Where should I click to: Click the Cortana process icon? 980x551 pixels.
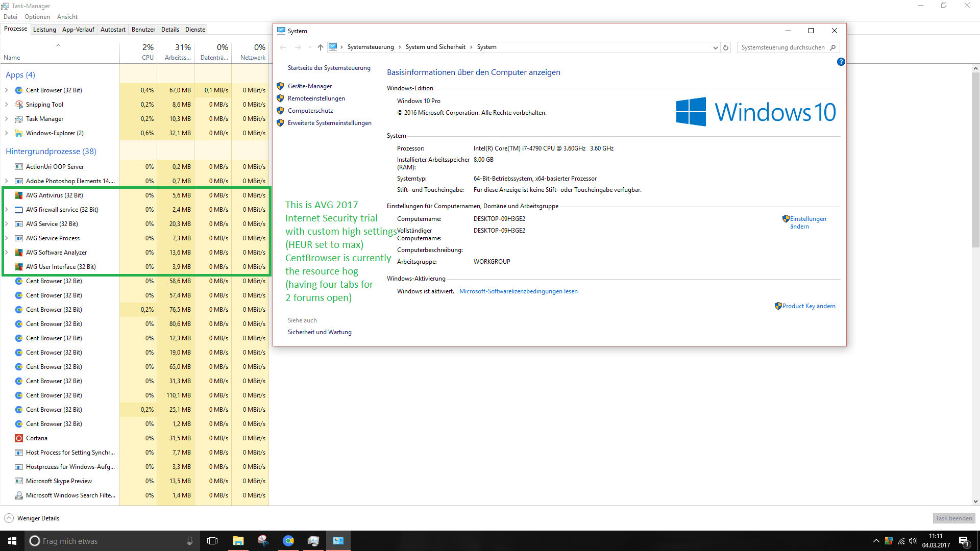(x=19, y=438)
